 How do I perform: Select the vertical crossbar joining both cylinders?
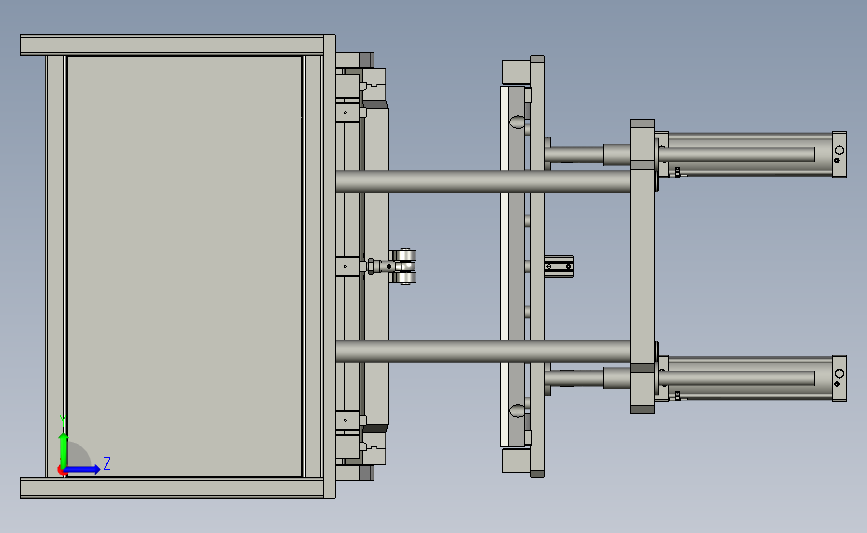coord(643,266)
